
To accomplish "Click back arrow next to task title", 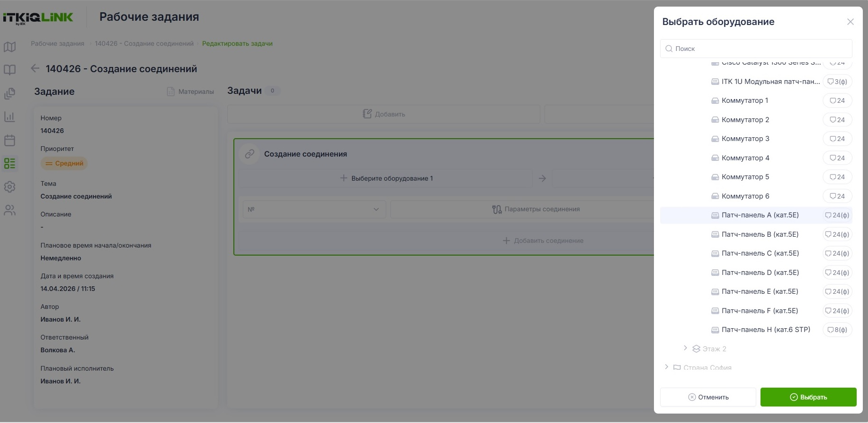I will pos(35,68).
